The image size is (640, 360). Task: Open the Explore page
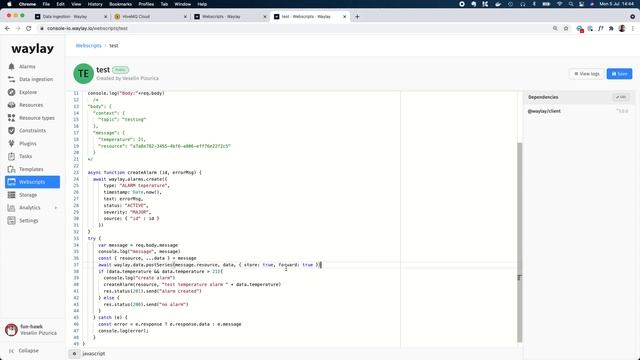tap(28, 92)
